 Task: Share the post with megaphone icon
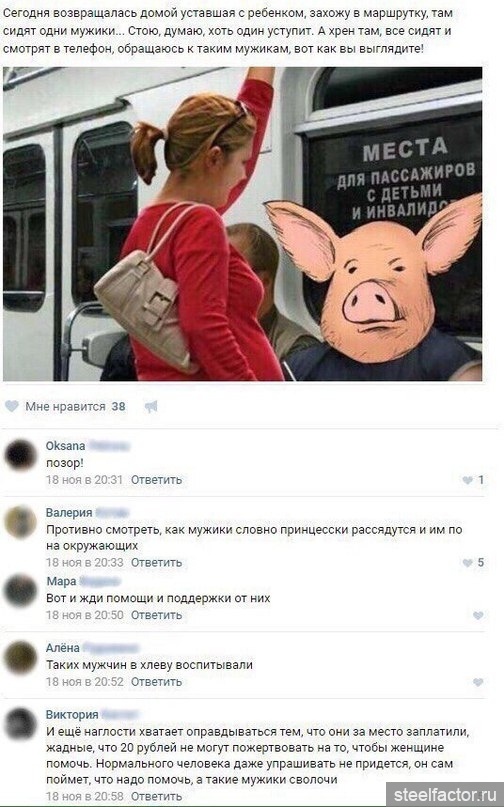151,407
